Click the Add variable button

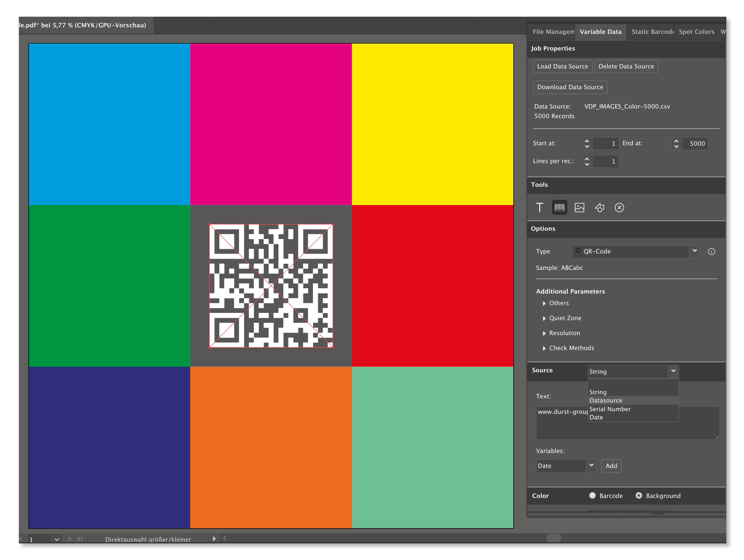click(611, 466)
